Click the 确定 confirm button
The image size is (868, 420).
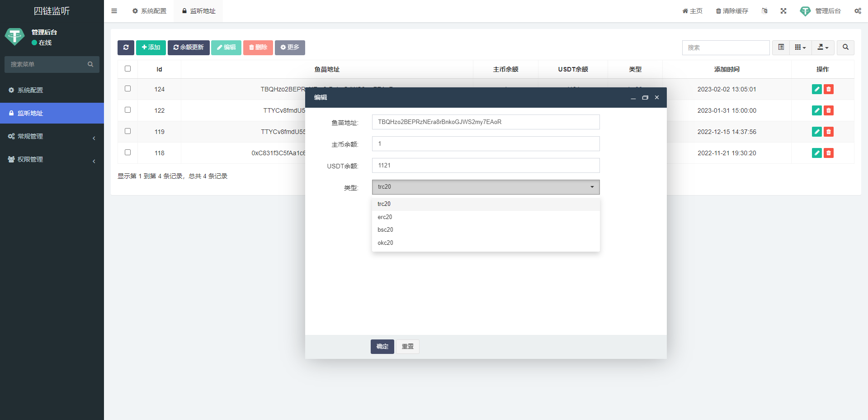pyautogui.click(x=382, y=347)
